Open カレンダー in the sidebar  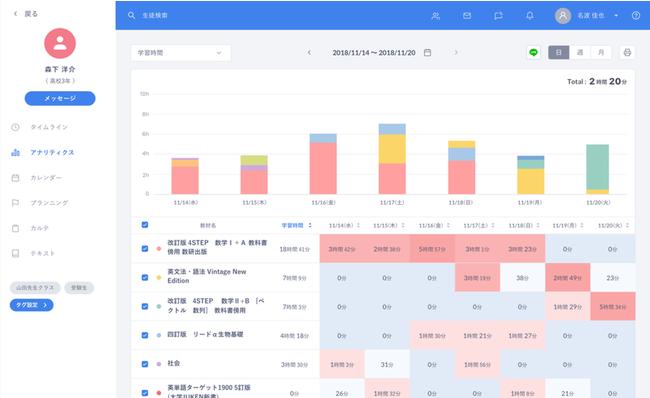tap(46, 178)
